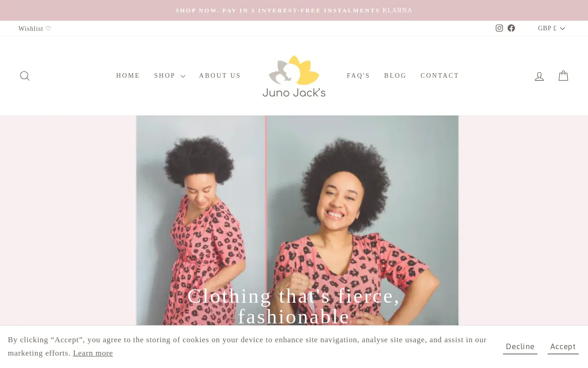Open the Facebook page icon
This screenshot has height=368, width=588.
[511, 28]
